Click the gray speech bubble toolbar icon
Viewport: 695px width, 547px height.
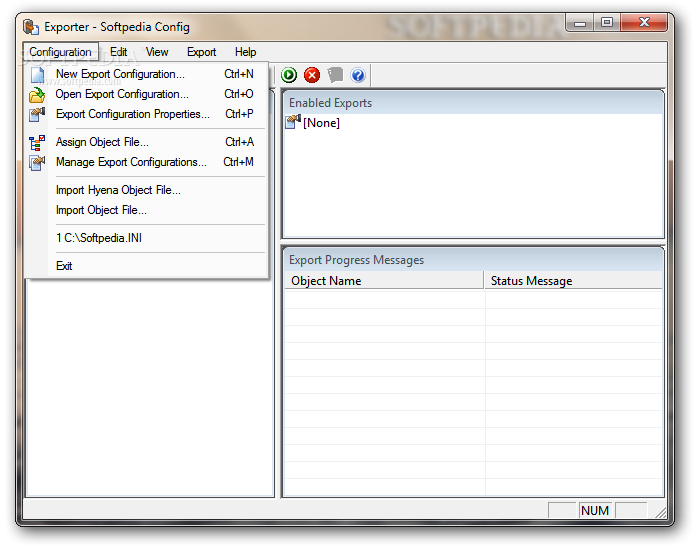click(x=336, y=75)
